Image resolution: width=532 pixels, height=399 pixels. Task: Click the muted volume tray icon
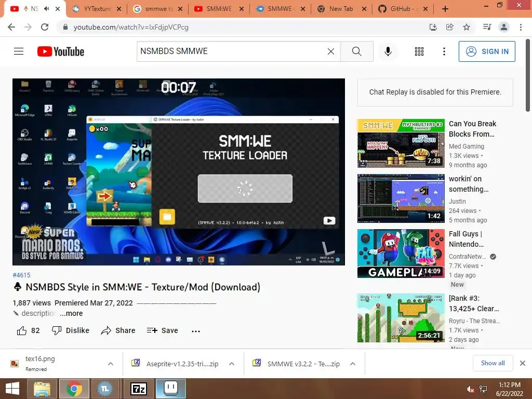470,390
